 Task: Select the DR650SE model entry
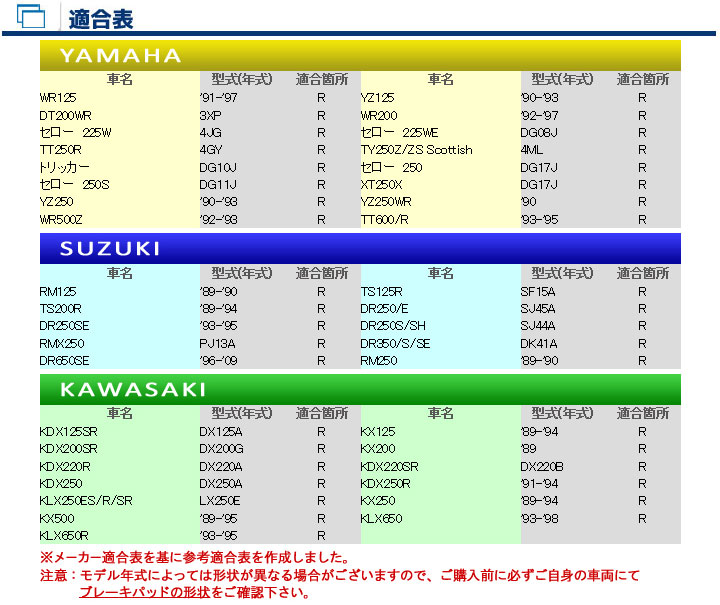(64, 360)
